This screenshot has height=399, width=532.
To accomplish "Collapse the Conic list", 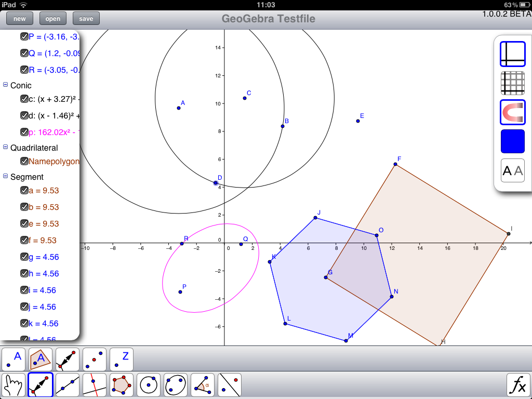I will [5, 85].
